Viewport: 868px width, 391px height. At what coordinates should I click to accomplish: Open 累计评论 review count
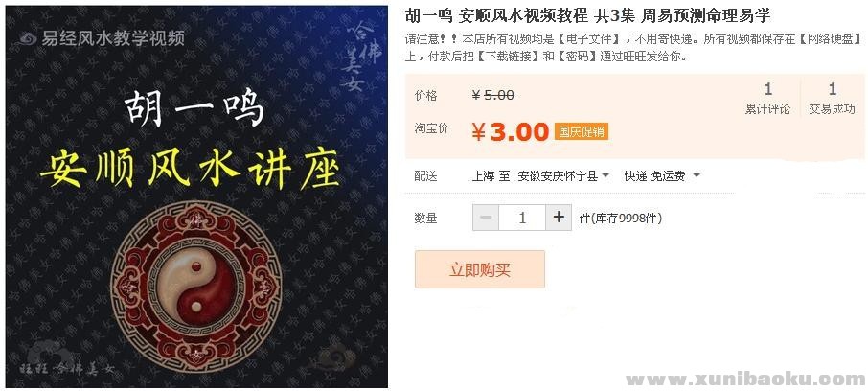(x=767, y=99)
